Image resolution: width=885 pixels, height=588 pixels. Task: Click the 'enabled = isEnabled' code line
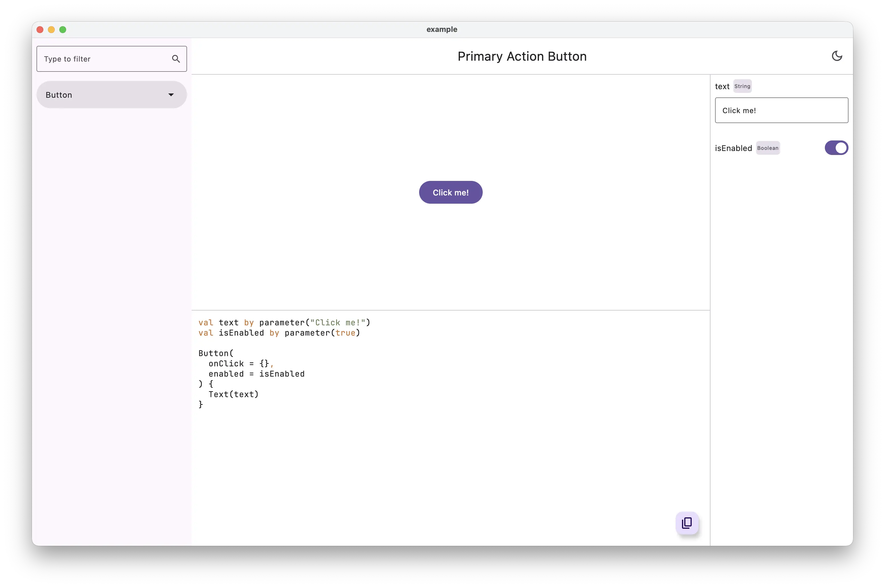point(256,374)
